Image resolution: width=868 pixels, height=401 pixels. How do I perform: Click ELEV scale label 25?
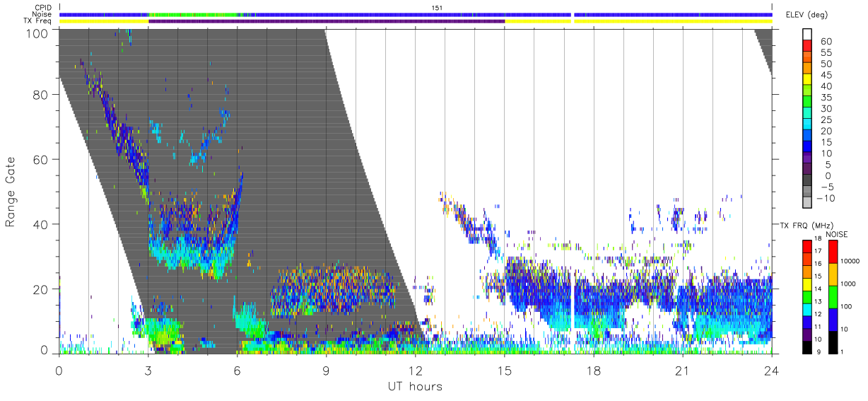tap(826, 120)
